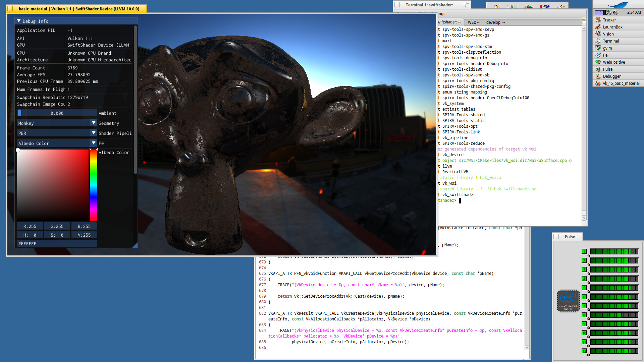
Task: Disable CPU 6 in Pulse
Action: (584, 297)
